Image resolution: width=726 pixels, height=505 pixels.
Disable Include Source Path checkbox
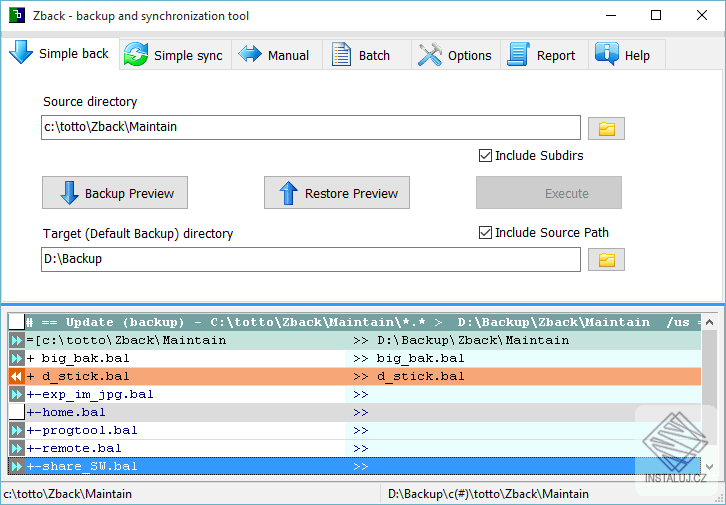(485, 232)
